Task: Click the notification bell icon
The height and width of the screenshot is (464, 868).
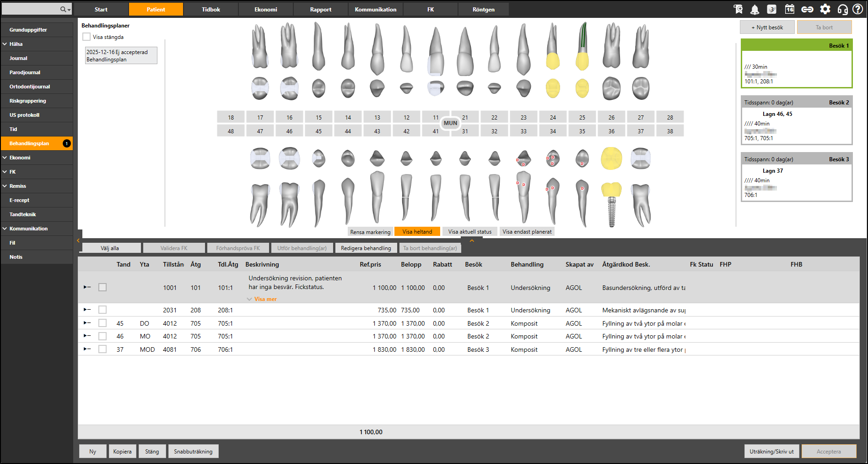Action: (x=755, y=10)
